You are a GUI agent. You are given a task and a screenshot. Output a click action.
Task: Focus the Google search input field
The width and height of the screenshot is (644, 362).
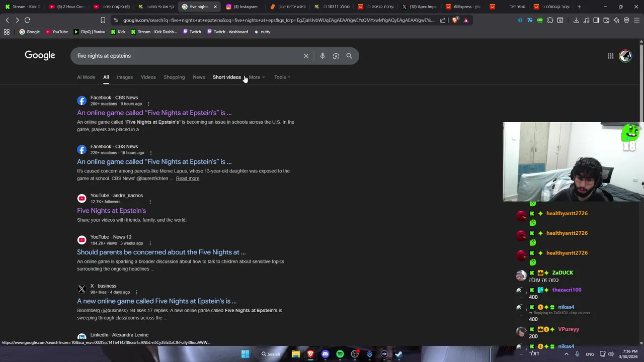coord(186,56)
